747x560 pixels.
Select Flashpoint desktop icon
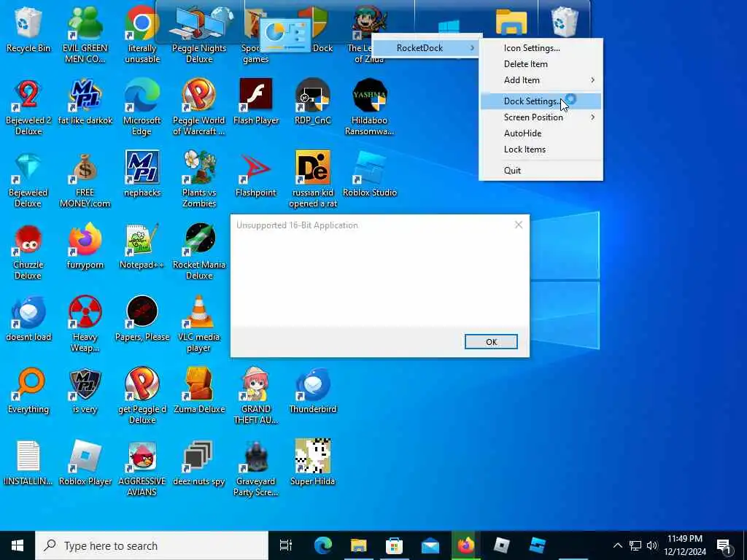(256, 174)
